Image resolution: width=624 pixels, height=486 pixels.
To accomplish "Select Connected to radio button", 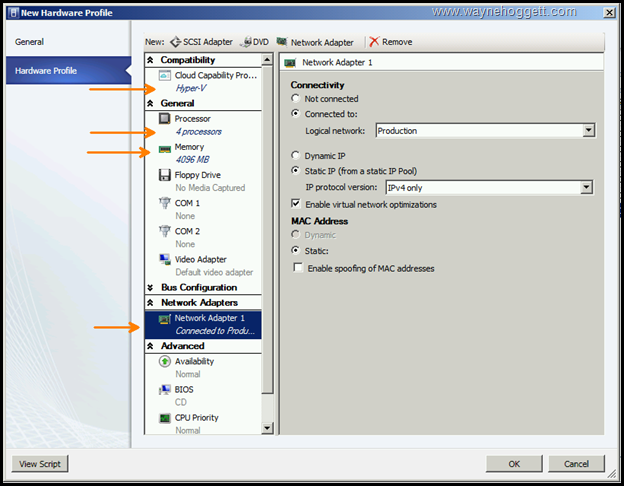I will (295, 113).
